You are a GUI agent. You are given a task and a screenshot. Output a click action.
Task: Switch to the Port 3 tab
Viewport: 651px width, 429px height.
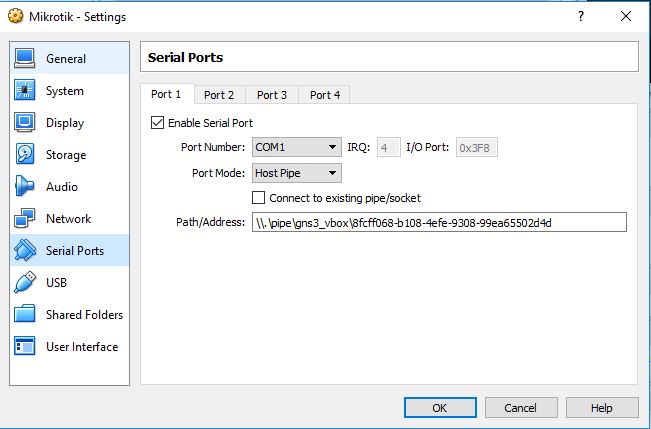pos(272,95)
